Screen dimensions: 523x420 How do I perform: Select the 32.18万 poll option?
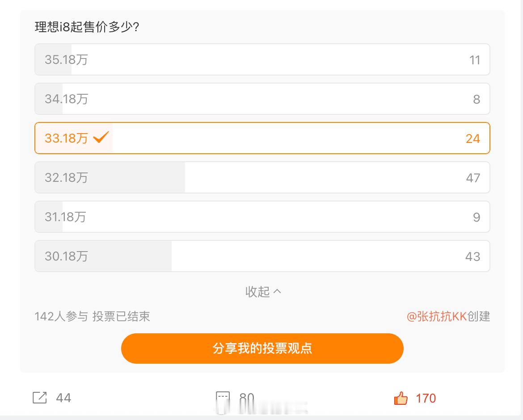[262, 177]
